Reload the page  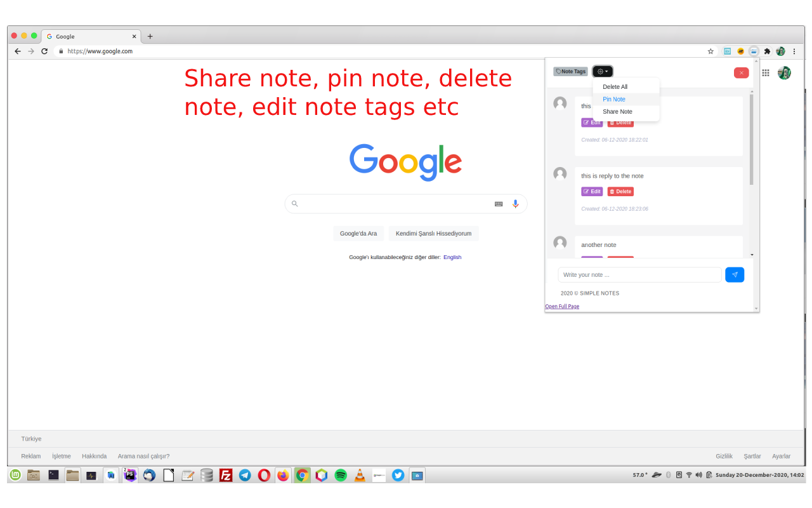(44, 51)
